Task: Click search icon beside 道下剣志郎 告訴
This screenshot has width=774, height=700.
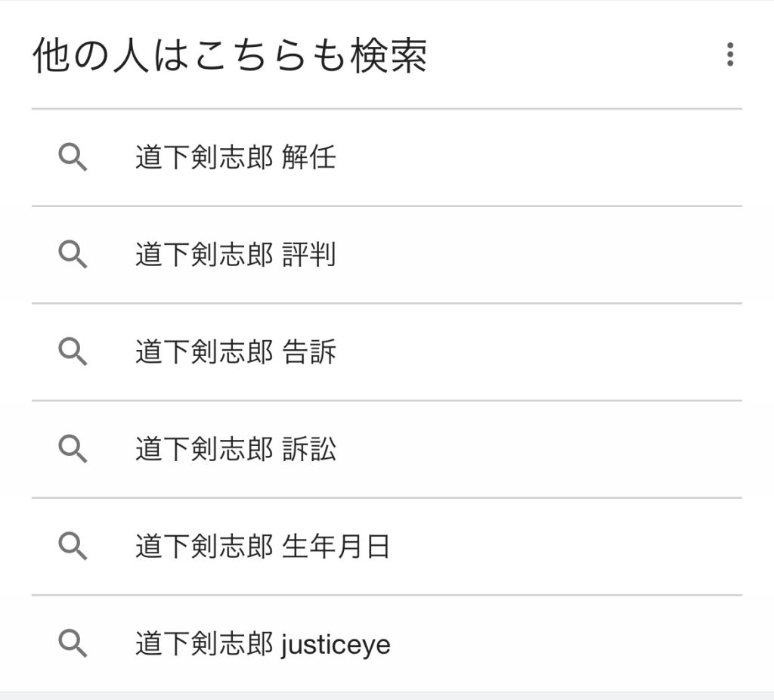Action: coord(73,352)
